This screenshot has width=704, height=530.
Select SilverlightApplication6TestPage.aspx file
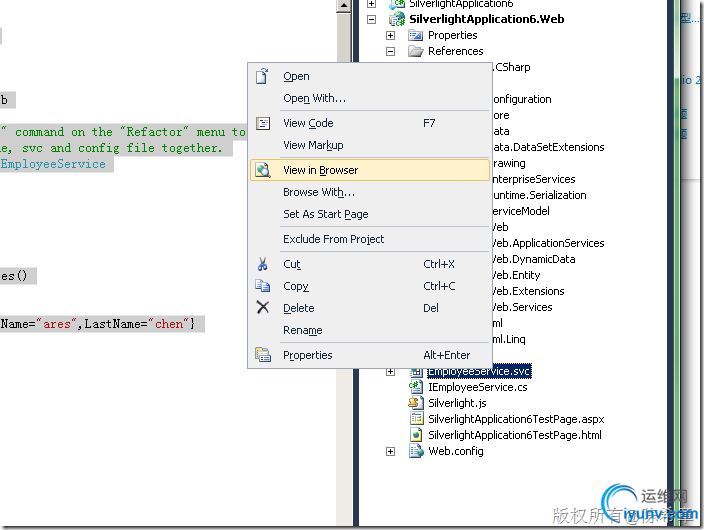tap(516, 419)
